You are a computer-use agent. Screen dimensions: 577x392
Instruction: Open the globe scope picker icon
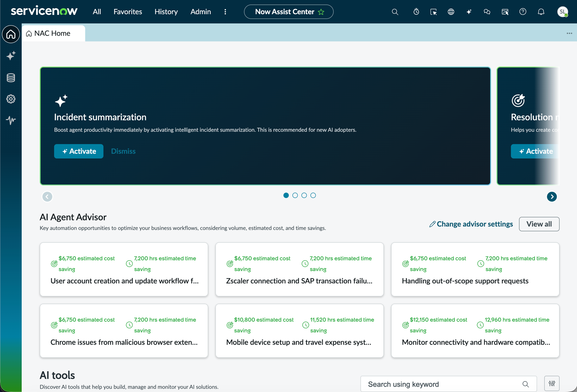(451, 12)
